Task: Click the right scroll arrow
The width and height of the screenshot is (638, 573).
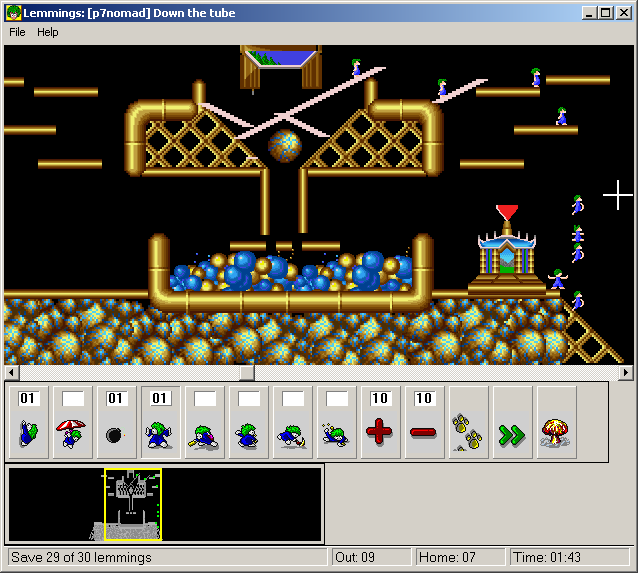Action: pos(625,372)
